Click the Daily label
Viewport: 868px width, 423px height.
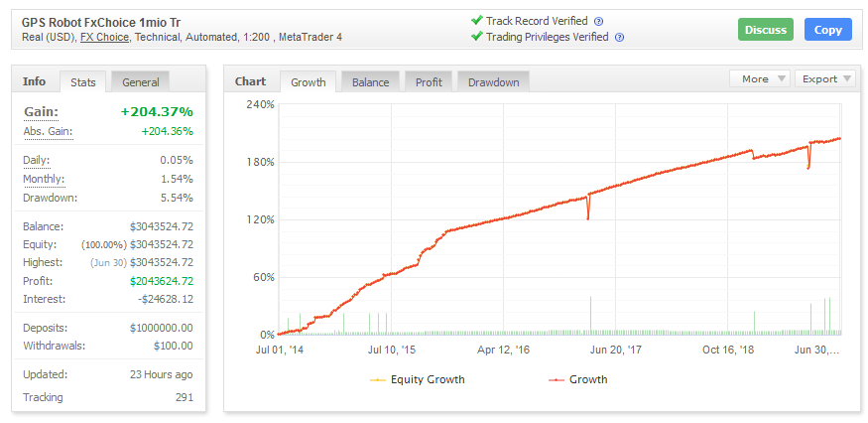(37, 160)
